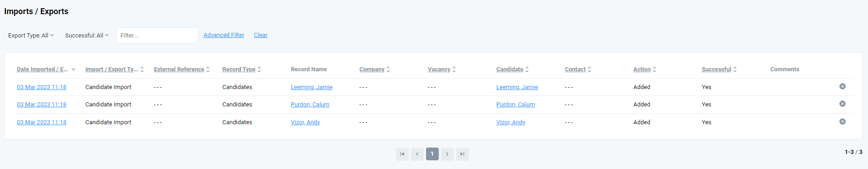The height and width of the screenshot is (169, 868).
Task: Open Vizor, Andy candidate link
Action: [x=511, y=122]
